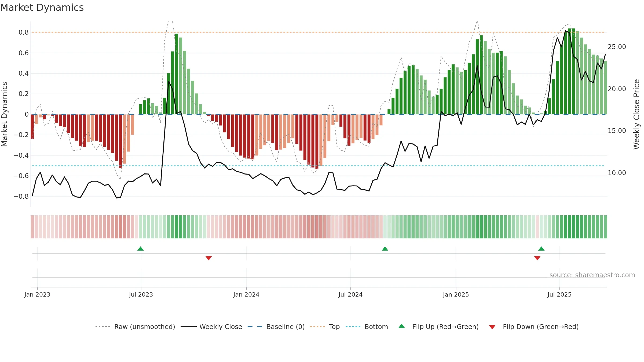
Task: Click the vertical Market Dynamics axis title
Action: pyautogui.click(x=5, y=114)
